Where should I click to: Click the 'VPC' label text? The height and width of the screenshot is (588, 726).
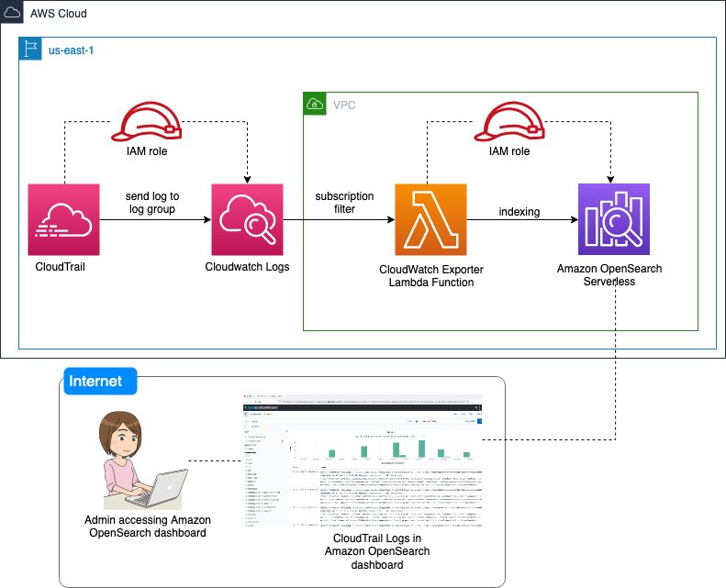coord(344,105)
